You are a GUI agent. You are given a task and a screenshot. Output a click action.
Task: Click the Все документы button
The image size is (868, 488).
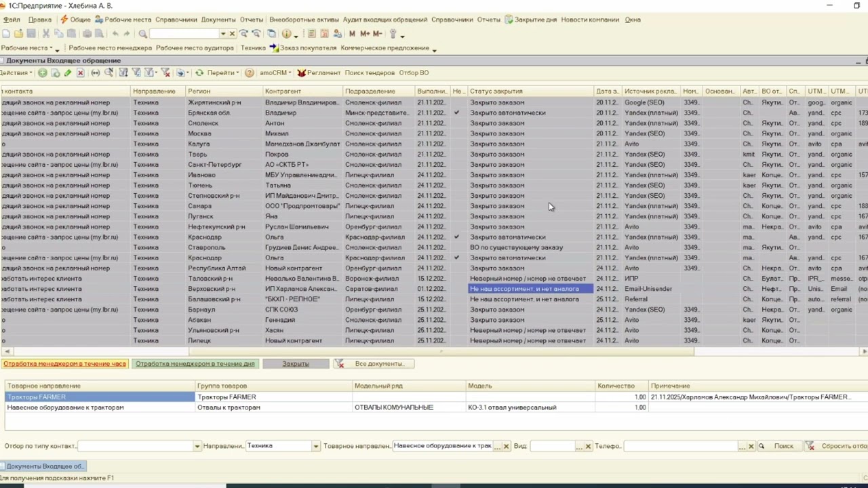[374, 364]
